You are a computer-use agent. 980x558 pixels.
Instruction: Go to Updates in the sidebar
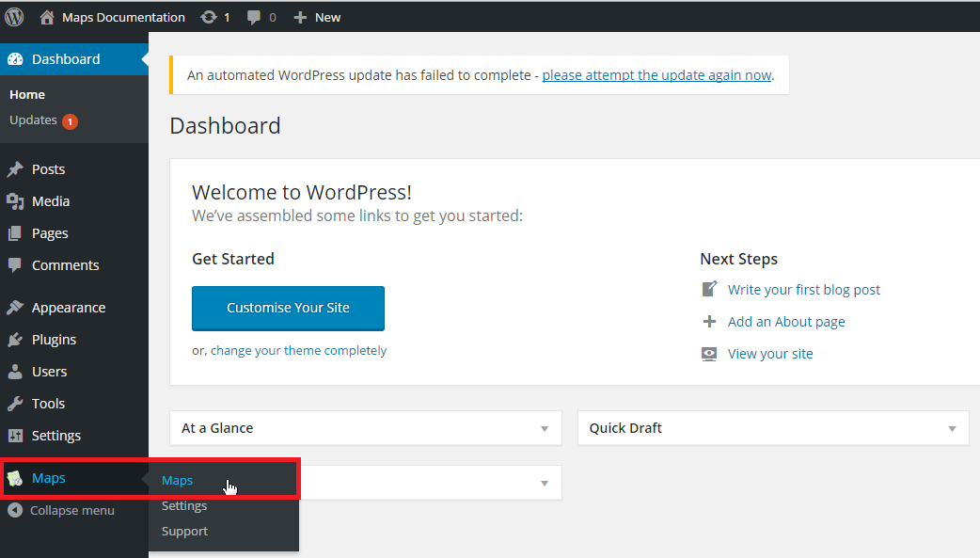[x=33, y=120]
